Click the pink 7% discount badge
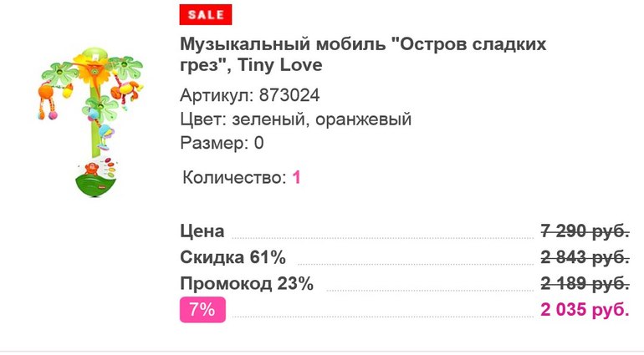 (202, 310)
